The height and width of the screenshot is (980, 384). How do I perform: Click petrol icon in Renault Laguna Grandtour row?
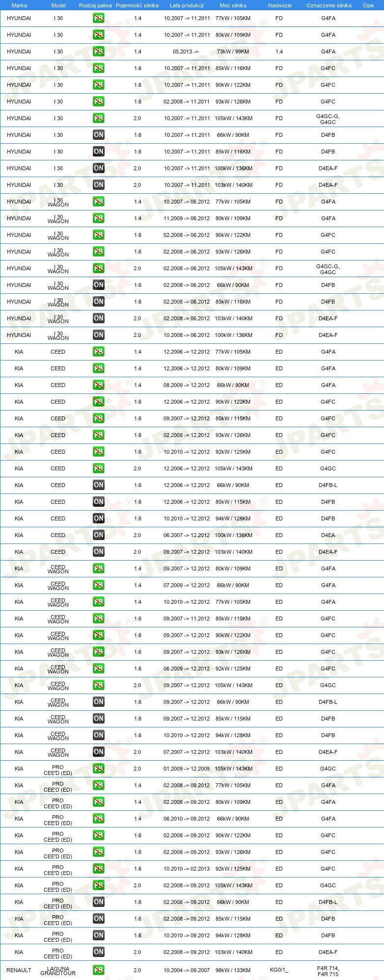click(x=99, y=970)
